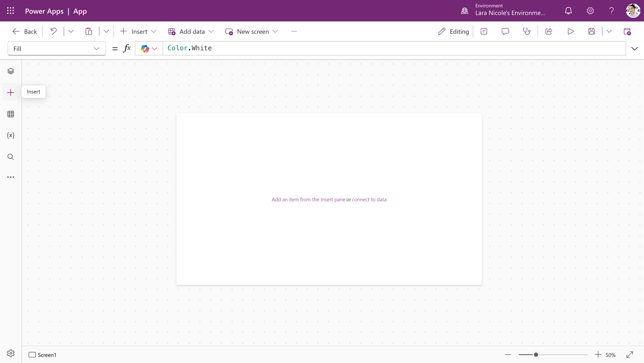This screenshot has width=644, height=363.
Task: Open the Search pane magnifier icon
Action: [x=11, y=157]
